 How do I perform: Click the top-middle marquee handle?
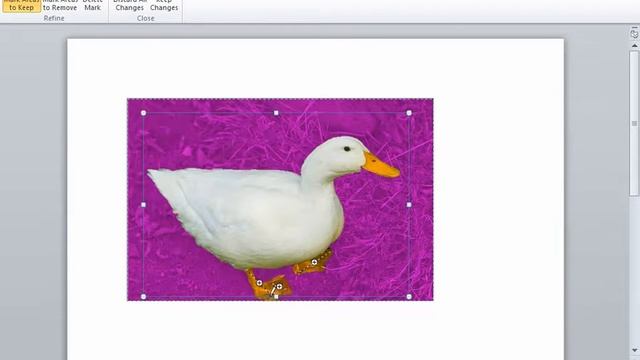[276, 113]
